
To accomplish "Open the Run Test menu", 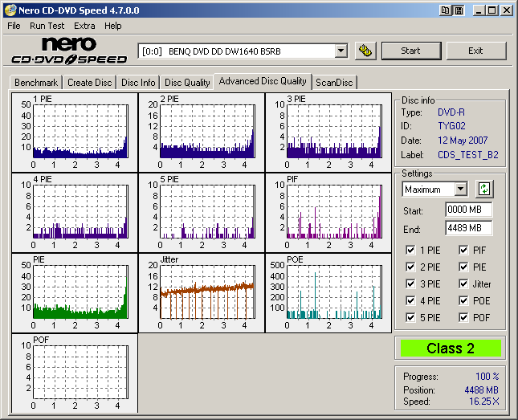I will tap(47, 26).
